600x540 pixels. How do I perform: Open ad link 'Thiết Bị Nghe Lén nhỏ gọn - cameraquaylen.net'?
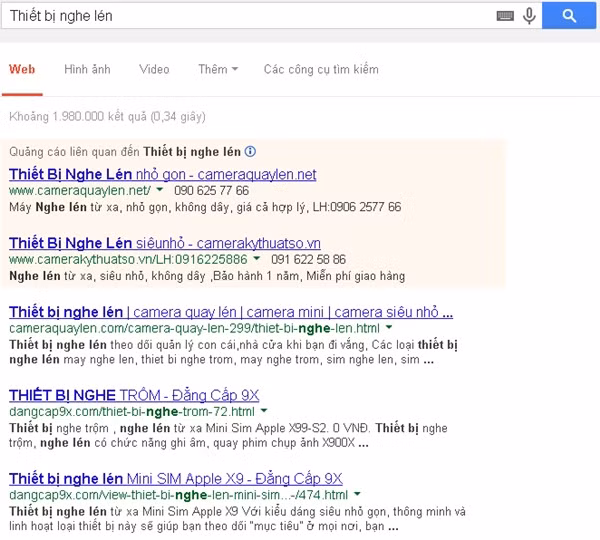click(163, 175)
